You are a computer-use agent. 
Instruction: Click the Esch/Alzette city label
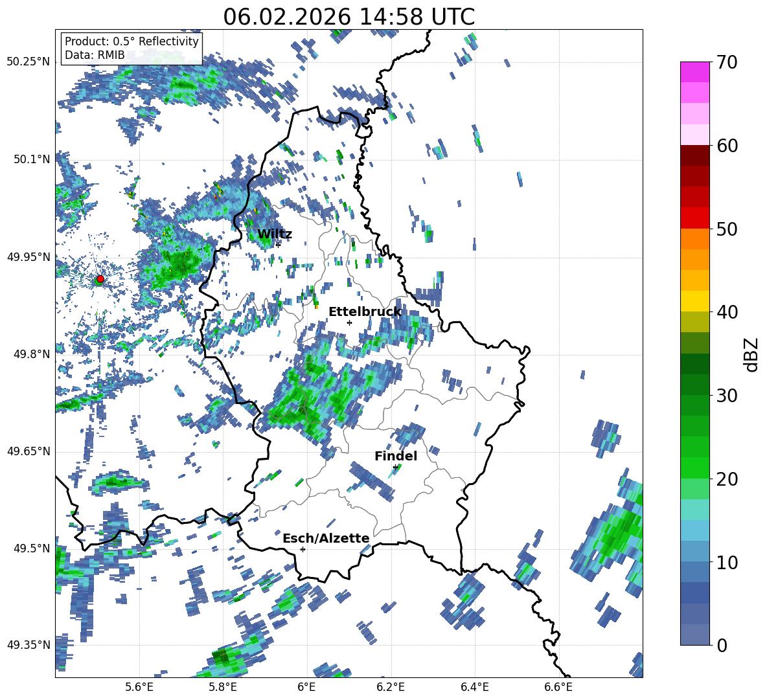[x=326, y=538]
